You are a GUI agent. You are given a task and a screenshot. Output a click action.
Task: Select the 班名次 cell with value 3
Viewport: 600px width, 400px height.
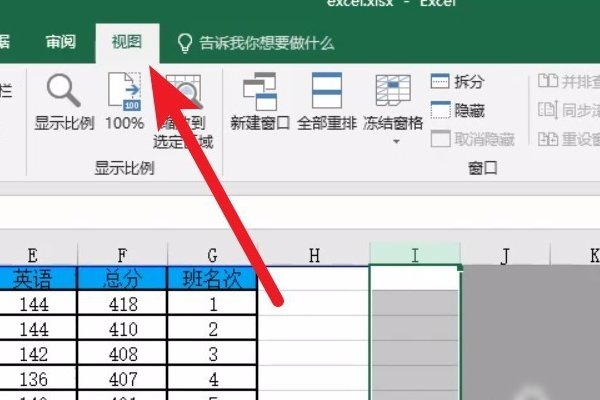212,354
